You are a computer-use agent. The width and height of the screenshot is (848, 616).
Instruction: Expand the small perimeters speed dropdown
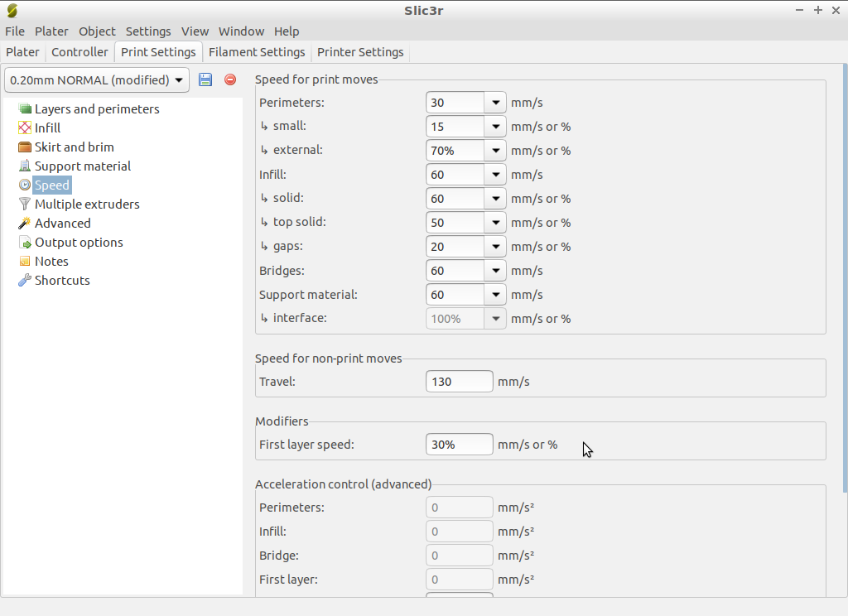pyautogui.click(x=495, y=127)
